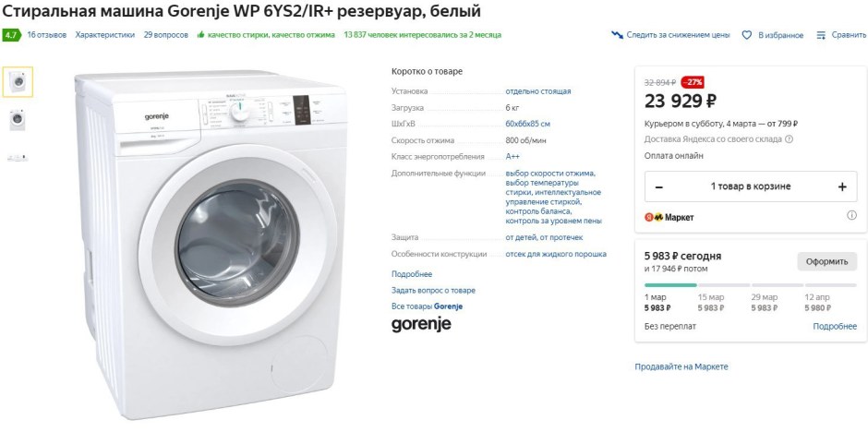Click the green 4.7 rating badge
The image size is (868, 432).
tap(12, 35)
